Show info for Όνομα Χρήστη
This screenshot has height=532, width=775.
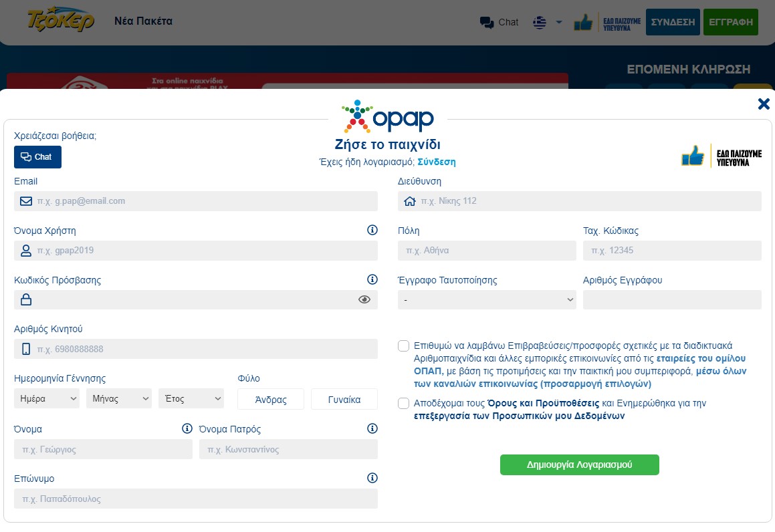pos(372,230)
